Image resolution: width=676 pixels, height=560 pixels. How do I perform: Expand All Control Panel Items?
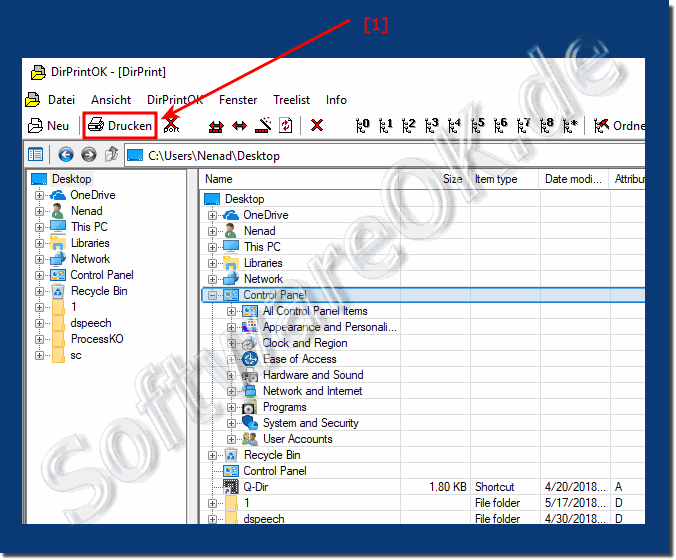(232, 311)
